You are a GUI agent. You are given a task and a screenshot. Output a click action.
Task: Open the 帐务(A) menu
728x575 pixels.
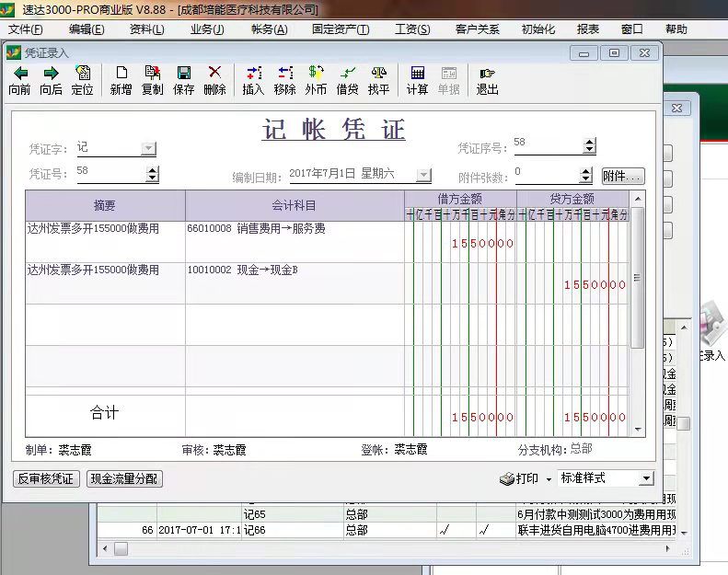click(x=269, y=29)
